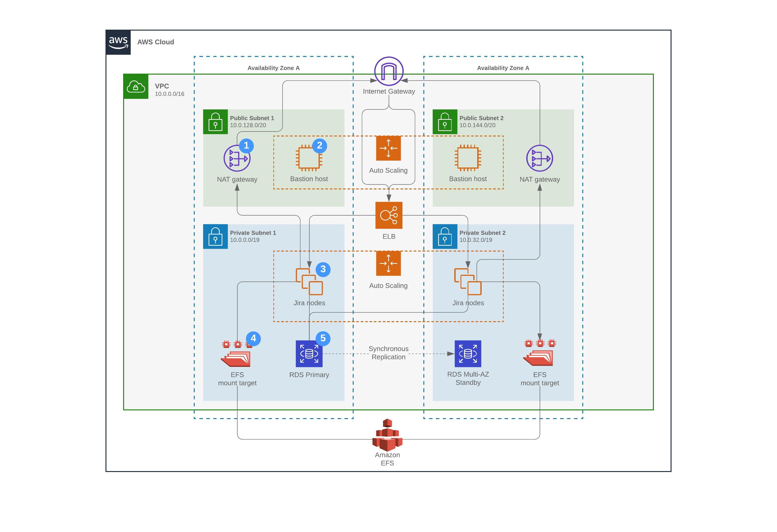Image resolution: width=777 pixels, height=532 pixels.
Task: Select the upper Auto Scaling icon
Action: tap(388, 148)
